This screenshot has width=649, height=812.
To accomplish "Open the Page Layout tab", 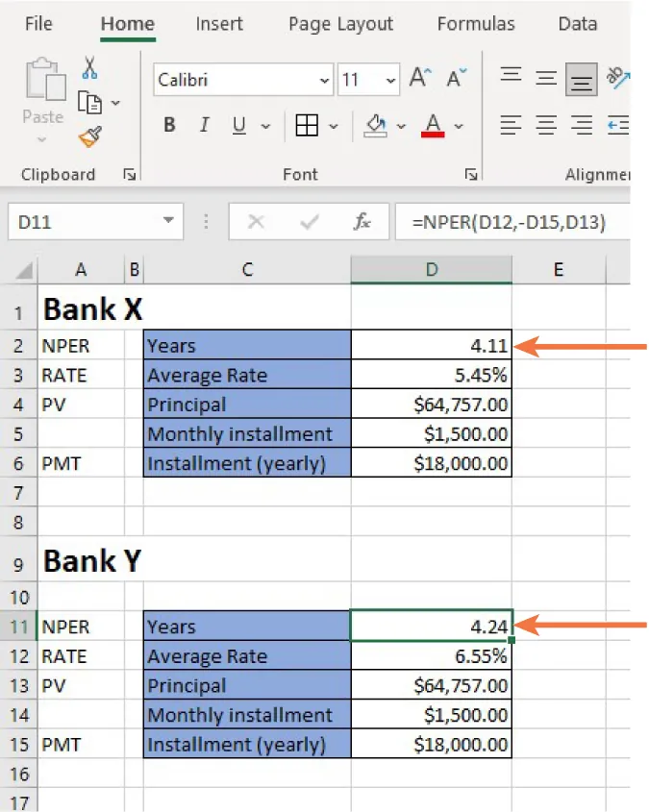I will click(x=340, y=25).
